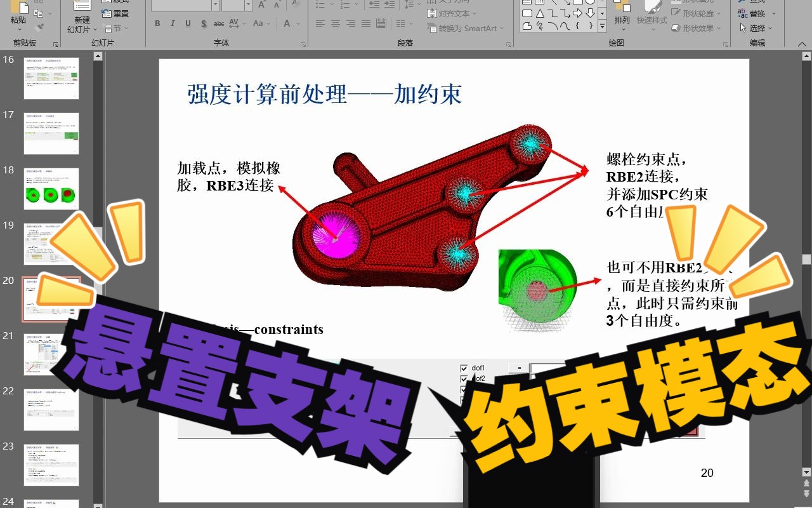Select the Format Painter brush icon

39,27
